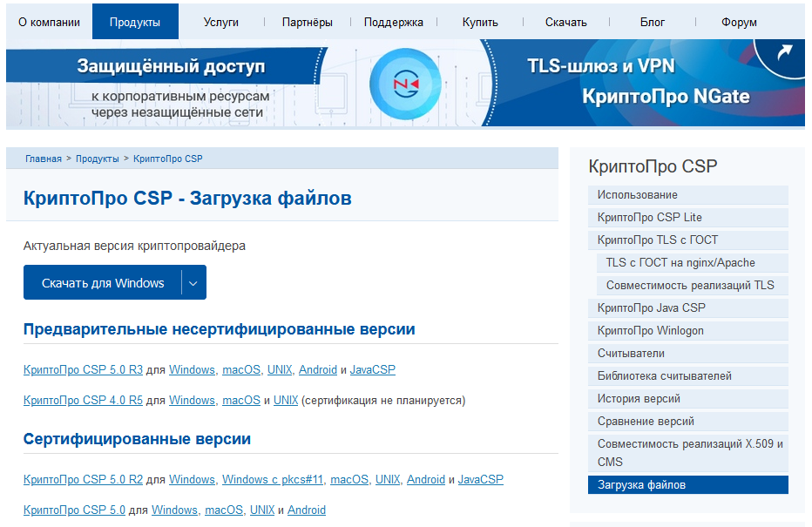Screen dimensions: 812x527
Task: Open Считыватели sidebar item
Action: pyautogui.click(x=688, y=354)
